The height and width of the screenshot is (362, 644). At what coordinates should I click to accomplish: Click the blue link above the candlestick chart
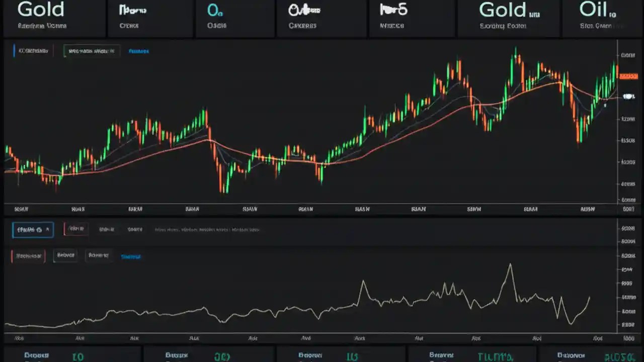click(x=139, y=51)
